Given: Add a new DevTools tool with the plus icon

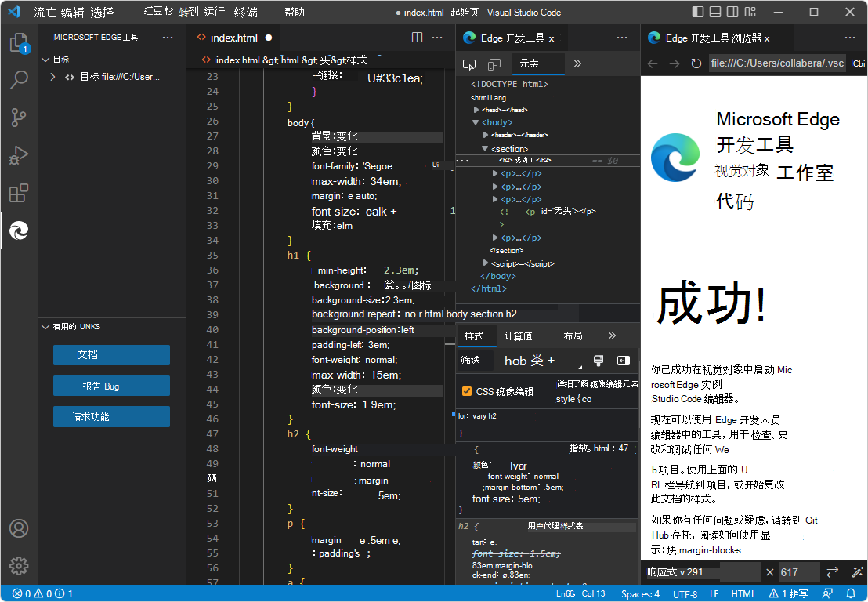Looking at the screenshot, I should click(x=602, y=63).
